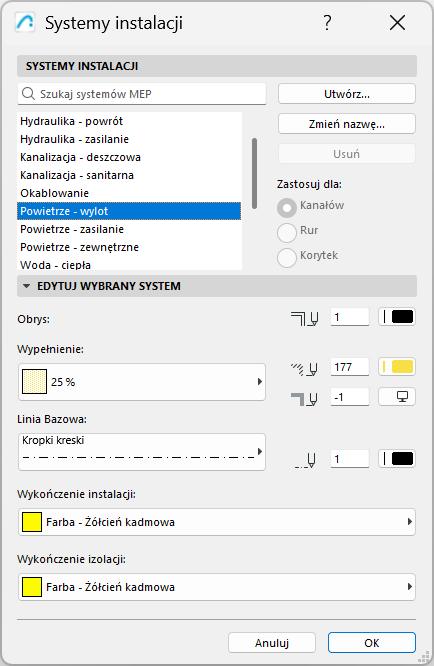
Task: Click the fill pen field showing 177
Action: coord(350,367)
